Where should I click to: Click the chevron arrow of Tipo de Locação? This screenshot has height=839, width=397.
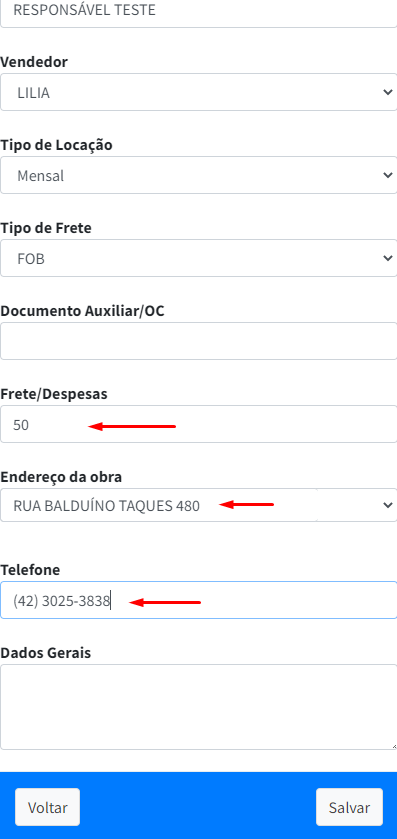[x=388, y=176]
